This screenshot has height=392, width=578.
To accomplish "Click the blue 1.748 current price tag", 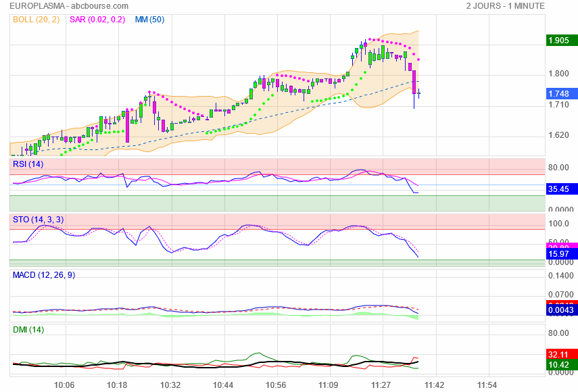I will tap(562, 93).
